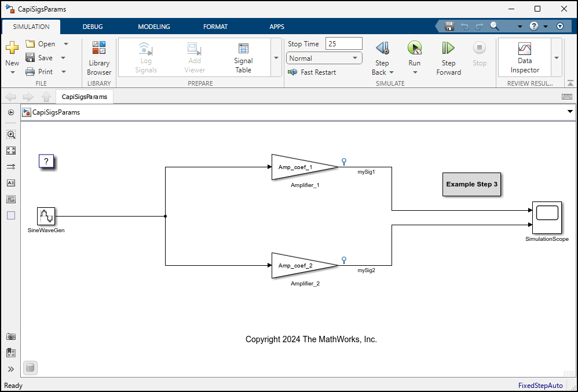
Task: Open the Normal simulation mode dropdown
Action: click(x=324, y=58)
